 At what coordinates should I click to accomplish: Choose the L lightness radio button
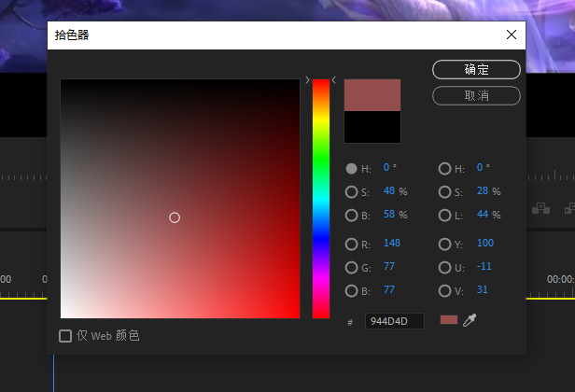[x=444, y=216]
